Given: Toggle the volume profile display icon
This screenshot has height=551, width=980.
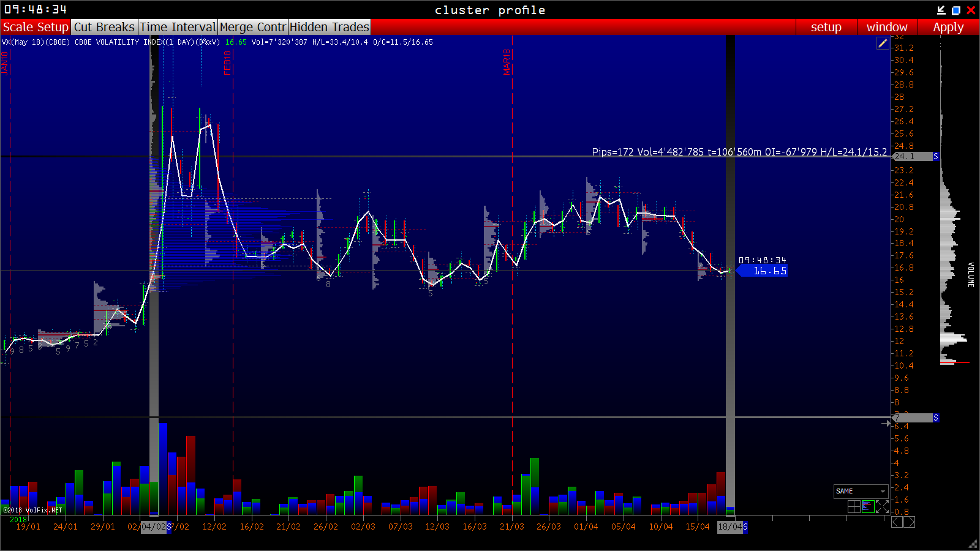Looking at the screenshot, I should pyautogui.click(x=868, y=506).
